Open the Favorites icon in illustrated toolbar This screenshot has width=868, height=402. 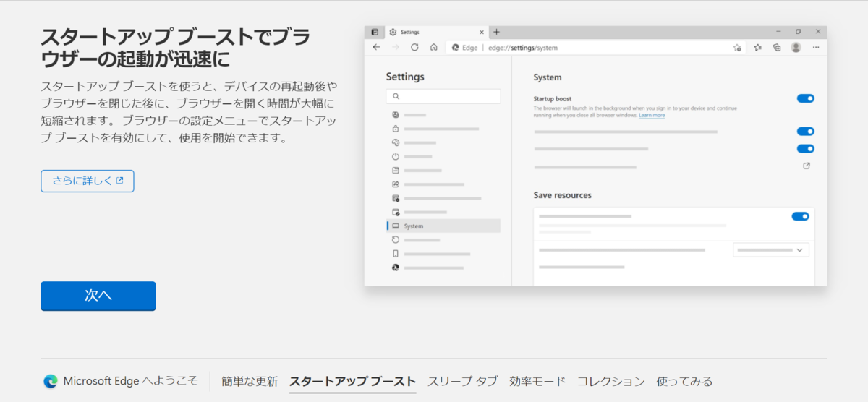[x=758, y=47]
